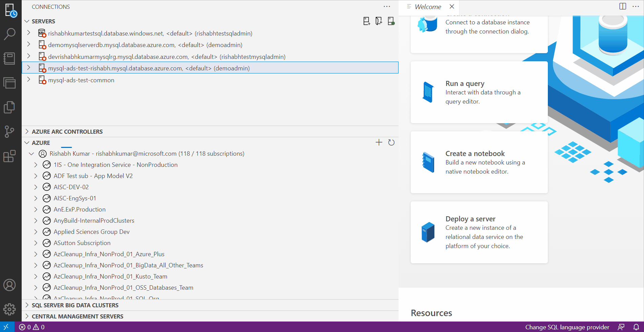Viewport: 644px width, 332px height.
Task: Expand the mysql-ads-test-common server node
Action: click(x=29, y=80)
